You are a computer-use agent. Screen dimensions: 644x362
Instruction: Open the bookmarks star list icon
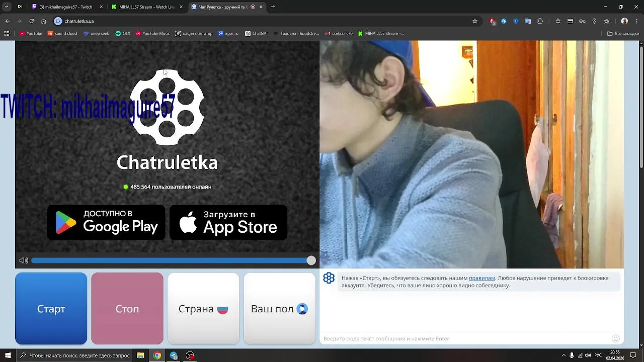(606, 21)
